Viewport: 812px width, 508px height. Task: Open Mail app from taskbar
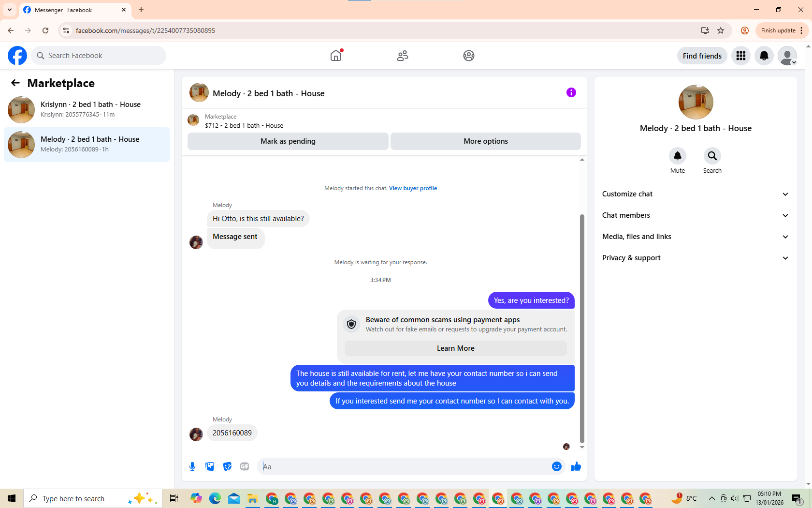(234, 498)
